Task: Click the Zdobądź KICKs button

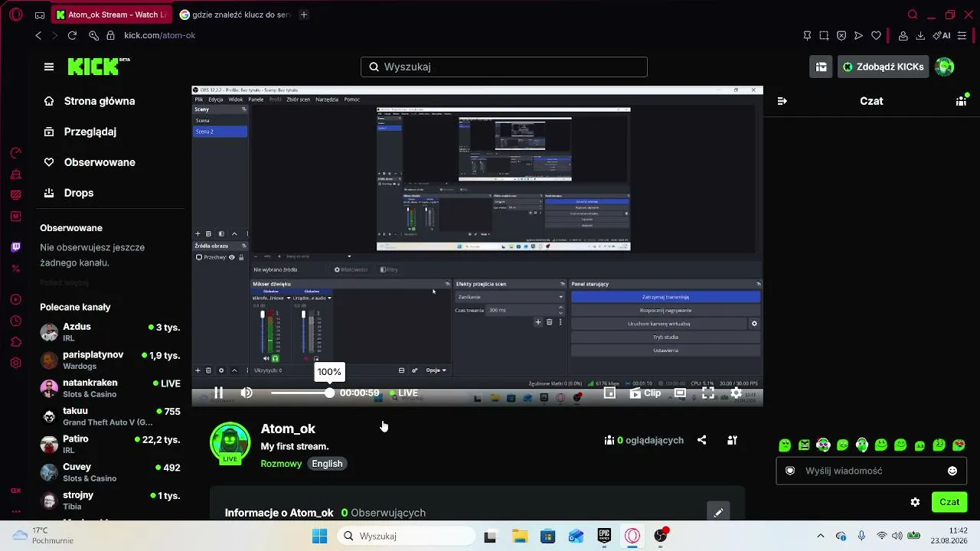Action: click(883, 67)
